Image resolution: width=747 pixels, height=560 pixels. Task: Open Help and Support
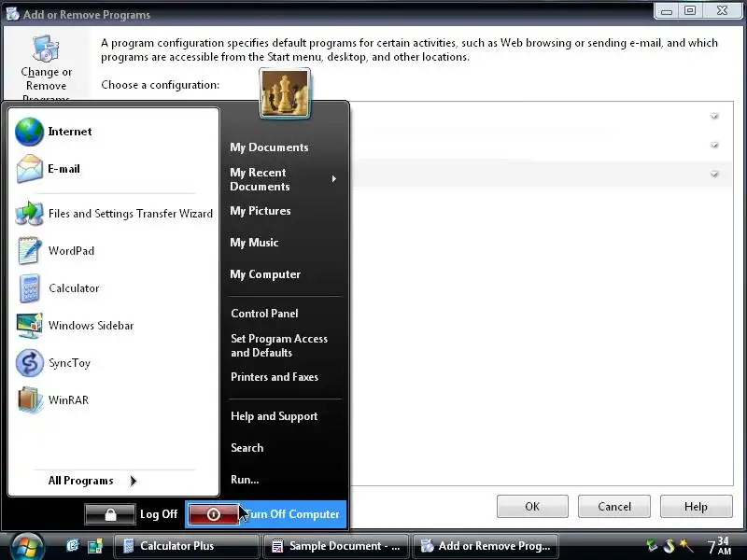(274, 416)
